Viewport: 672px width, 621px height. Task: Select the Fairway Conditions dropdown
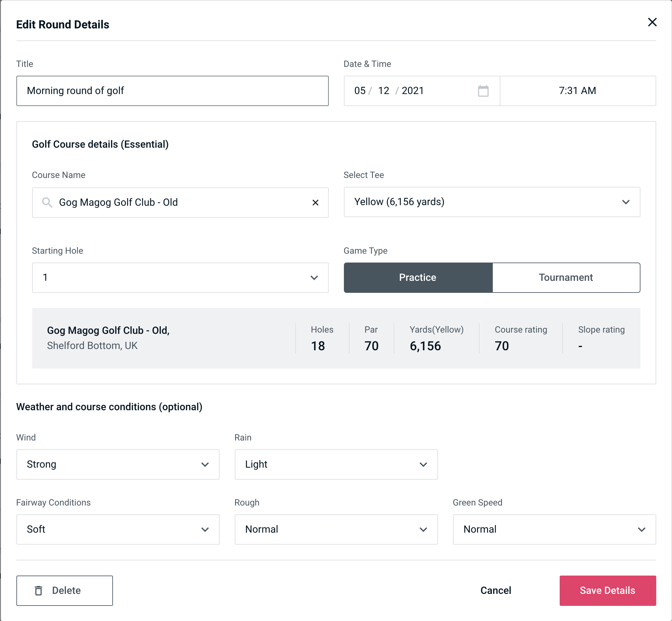(x=118, y=529)
